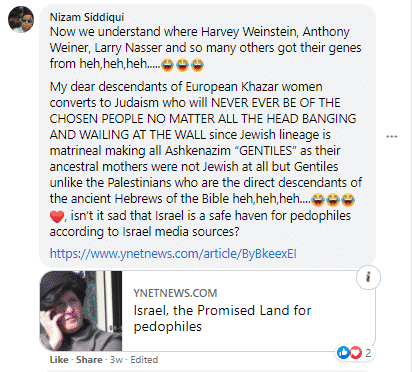Click the first laughing emoji after the first paragraph
The width and height of the screenshot is (412, 372).
tap(167, 64)
